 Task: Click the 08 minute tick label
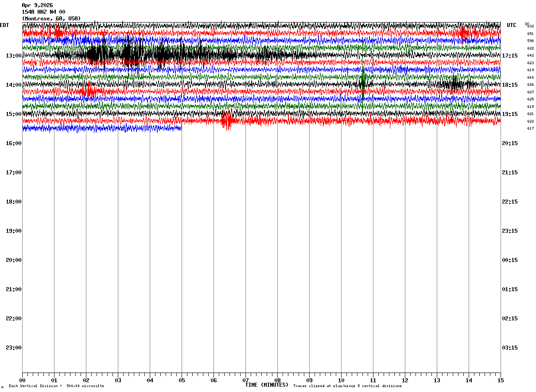277,380
